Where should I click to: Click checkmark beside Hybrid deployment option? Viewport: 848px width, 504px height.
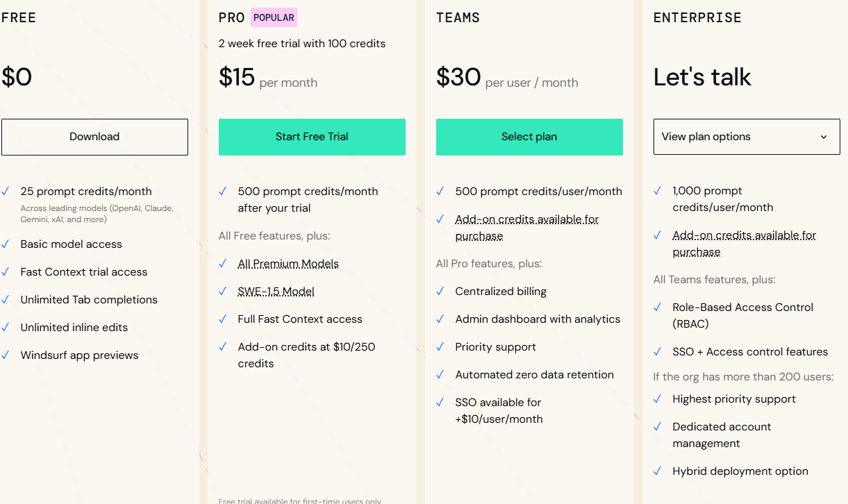click(658, 471)
